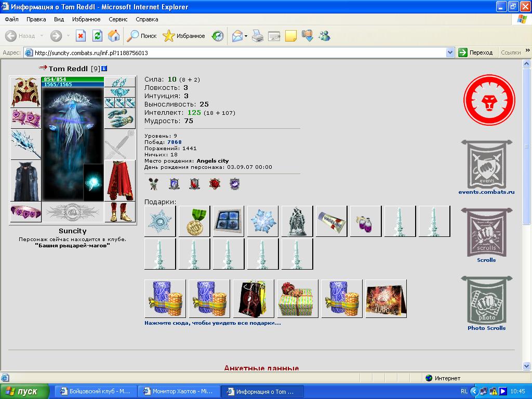532x399 pixels.
Task: Click link to see all gifts
Action: (212, 323)
